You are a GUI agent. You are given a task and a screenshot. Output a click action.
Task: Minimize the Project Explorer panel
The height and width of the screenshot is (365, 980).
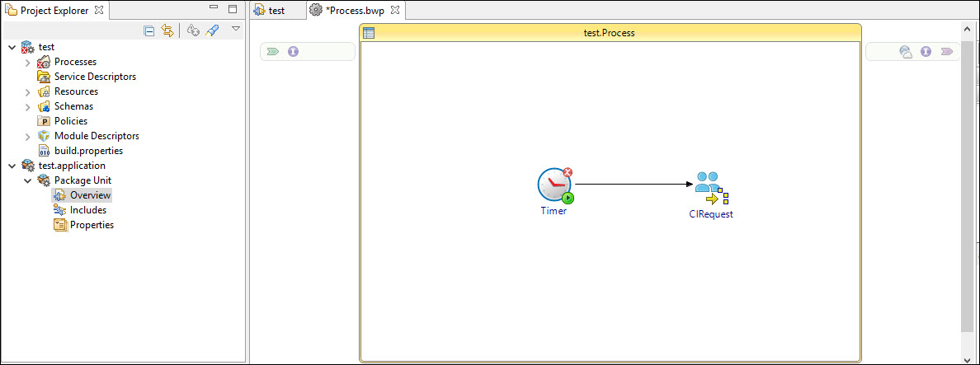pyautogui.click(x=214, y=8)
